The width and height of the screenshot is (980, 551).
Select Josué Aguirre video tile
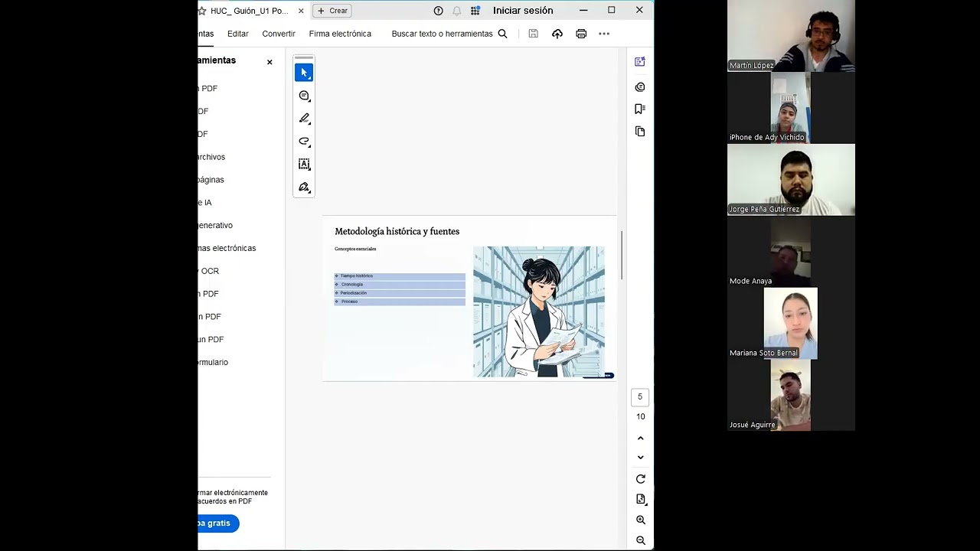(791, 396)
